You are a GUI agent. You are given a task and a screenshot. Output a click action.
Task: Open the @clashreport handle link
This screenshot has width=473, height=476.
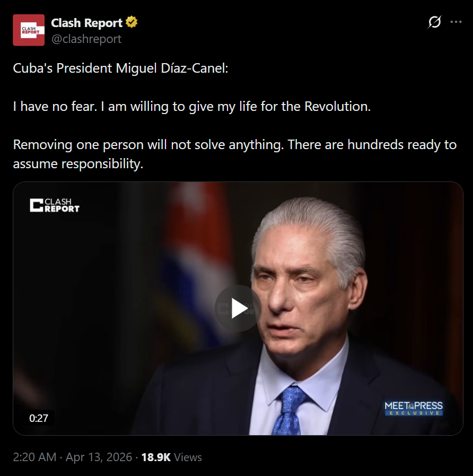click(x=86, y=39)
